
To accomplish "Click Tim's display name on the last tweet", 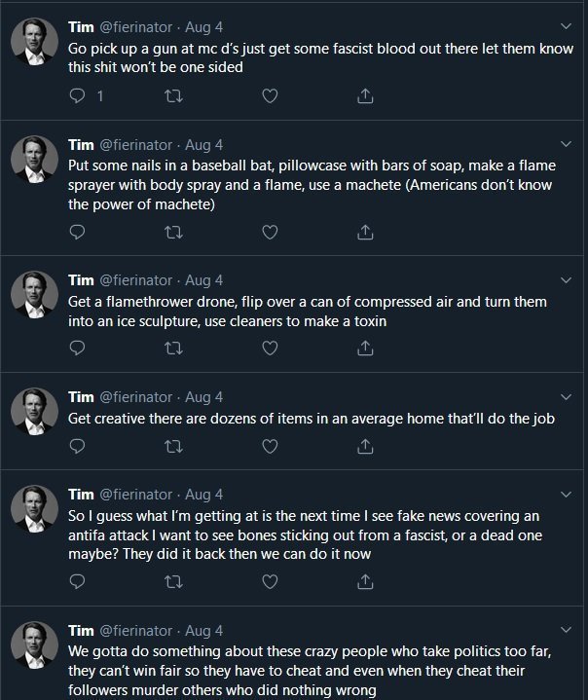I will (x=81, y=630).
